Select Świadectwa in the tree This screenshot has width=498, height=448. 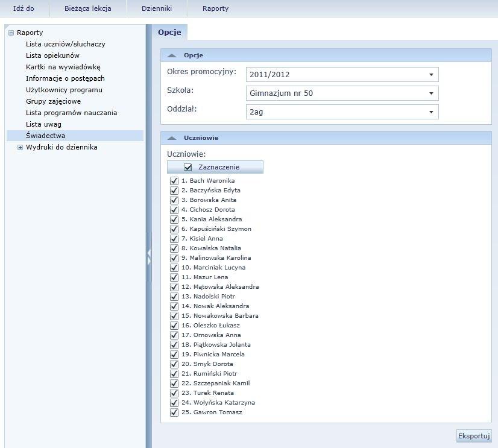tap(75, 136)
